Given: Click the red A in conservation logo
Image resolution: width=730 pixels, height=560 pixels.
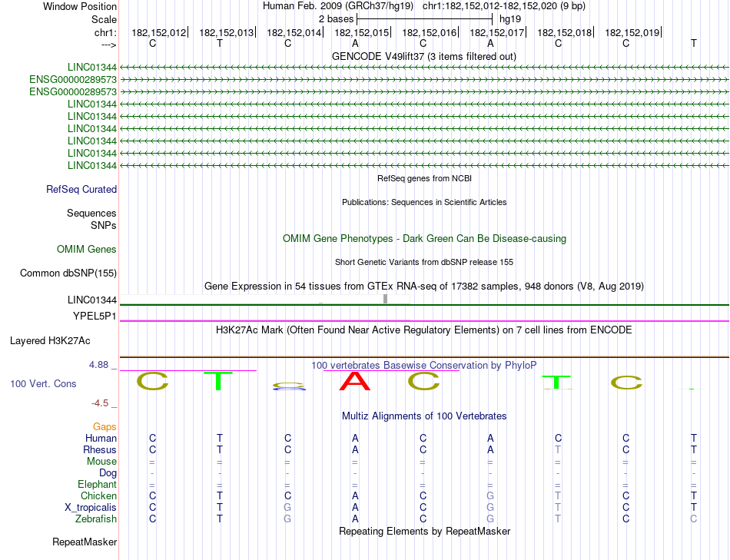Looking at the screenshot, I should pos(355,381).
